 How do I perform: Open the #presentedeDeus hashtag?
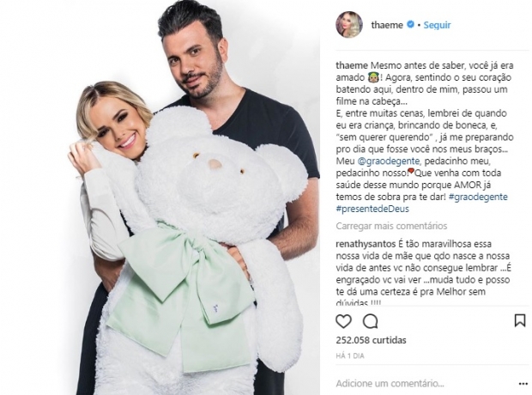[x=372, y=209]
